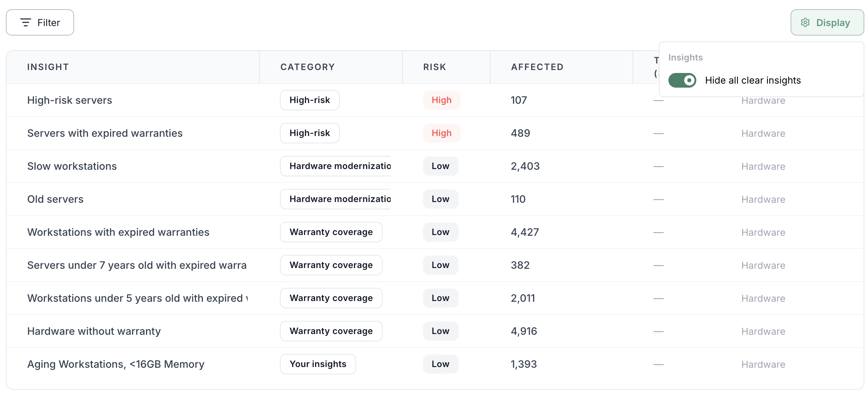Click High-risk tag for Servers with expired warranties

click(x=310, y=133)
